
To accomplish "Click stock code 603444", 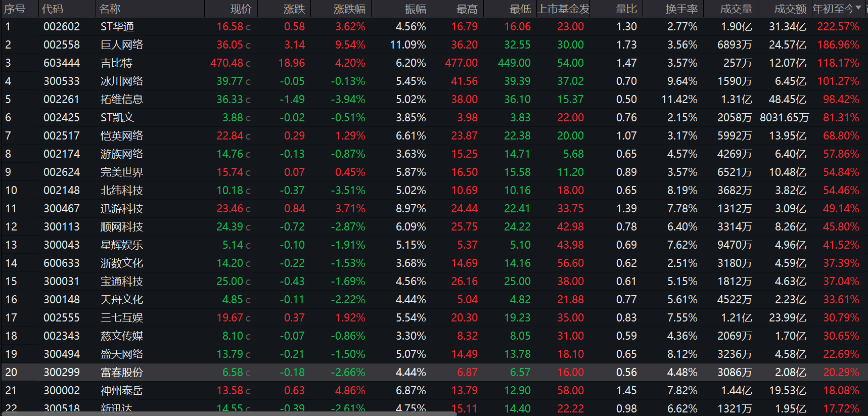I will click(62, 63).
